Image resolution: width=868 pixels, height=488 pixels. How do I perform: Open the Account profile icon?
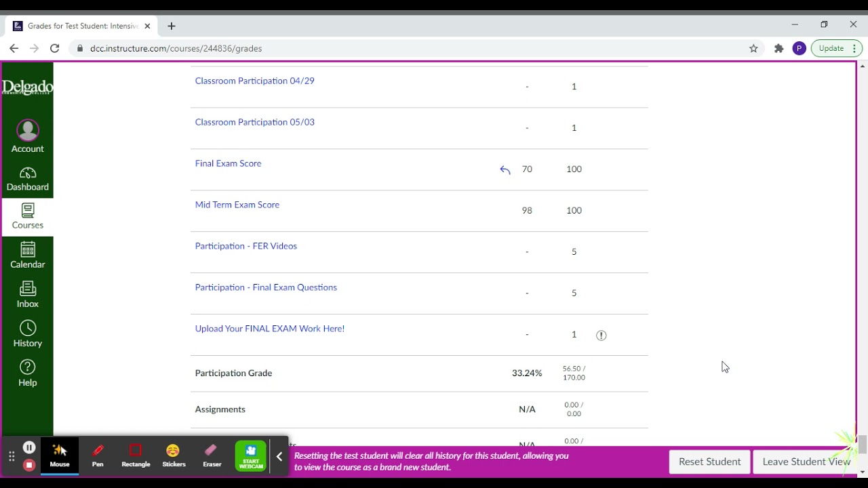(28, 129)
